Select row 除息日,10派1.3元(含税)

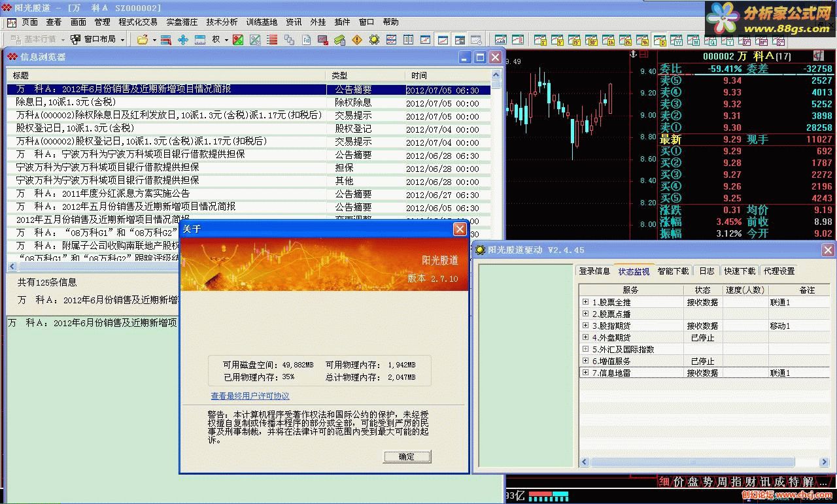click(248, 103)
